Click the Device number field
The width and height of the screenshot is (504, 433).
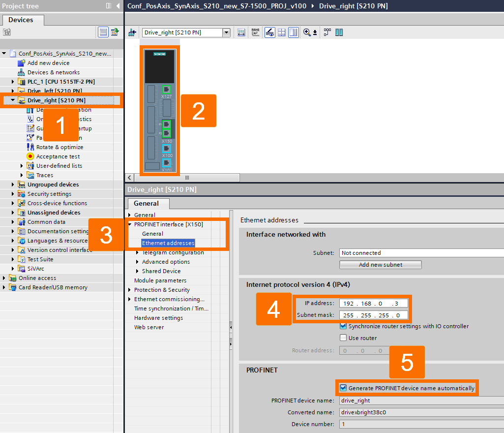421,424
